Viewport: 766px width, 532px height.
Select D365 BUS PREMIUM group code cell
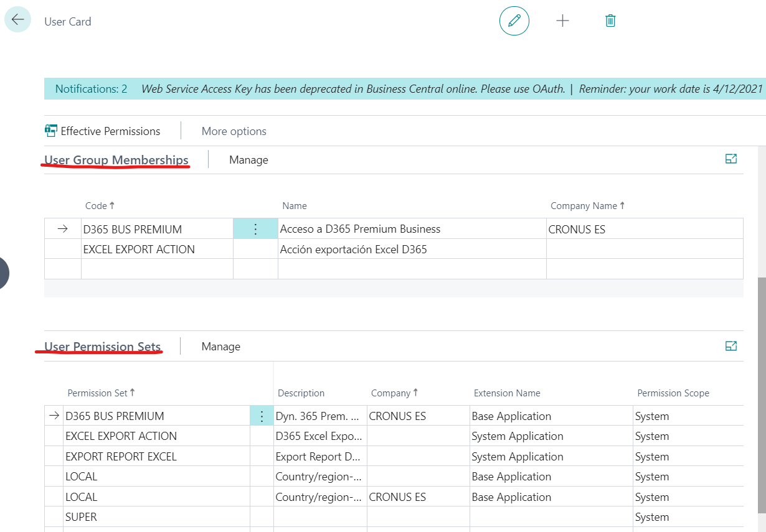click(157, 229)
